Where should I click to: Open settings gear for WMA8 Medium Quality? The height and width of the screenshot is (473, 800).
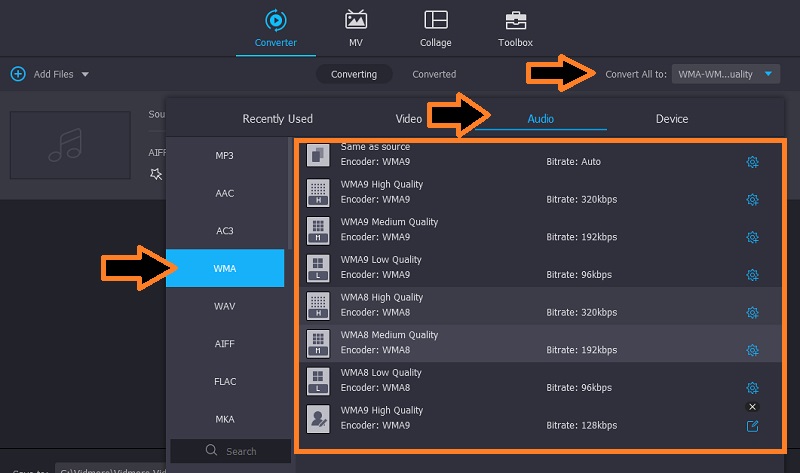[x=752, y=350]
